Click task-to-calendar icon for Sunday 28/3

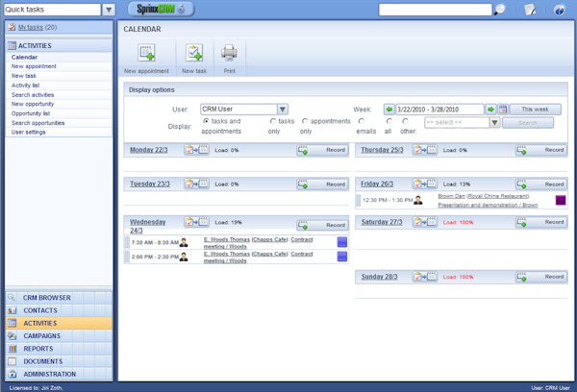[425, 276]
